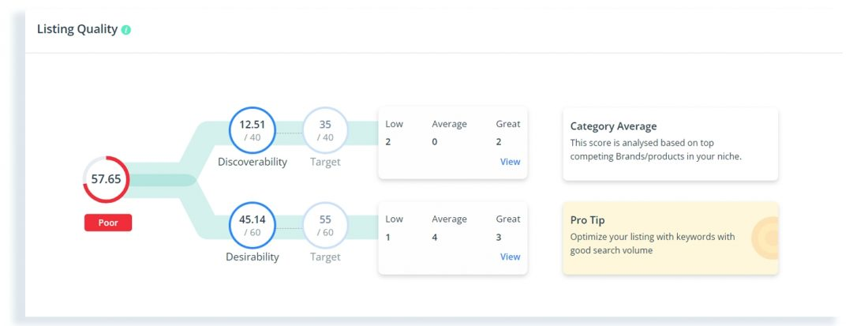This screenshot has width=868, height=326.
Task: Click the Low count in Desirability card
Action: click(387, 238)
